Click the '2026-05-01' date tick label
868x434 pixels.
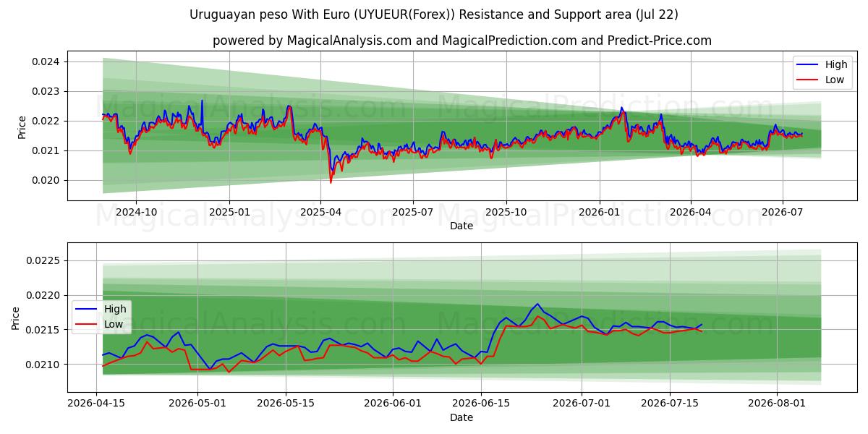pyautogui.click(x=197, y=404)
